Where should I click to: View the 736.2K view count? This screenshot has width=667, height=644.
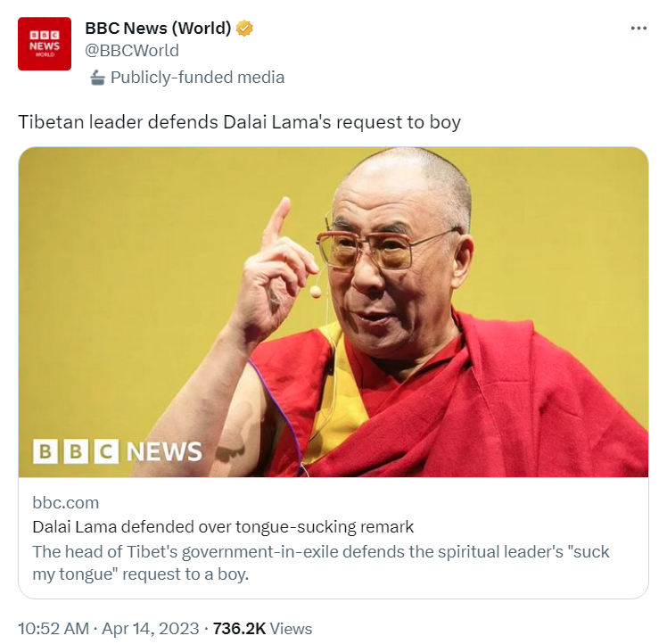pos(239,628)
